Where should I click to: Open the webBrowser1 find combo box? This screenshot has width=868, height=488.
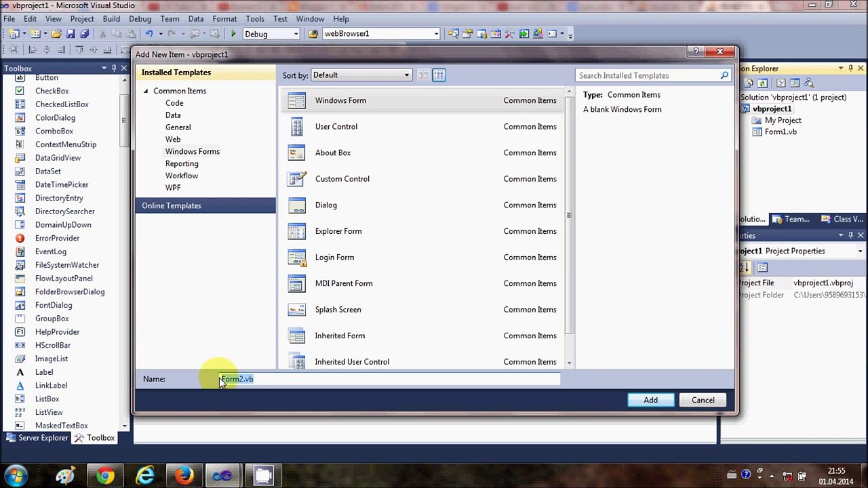pyautogui.click(x=381, y=34)
